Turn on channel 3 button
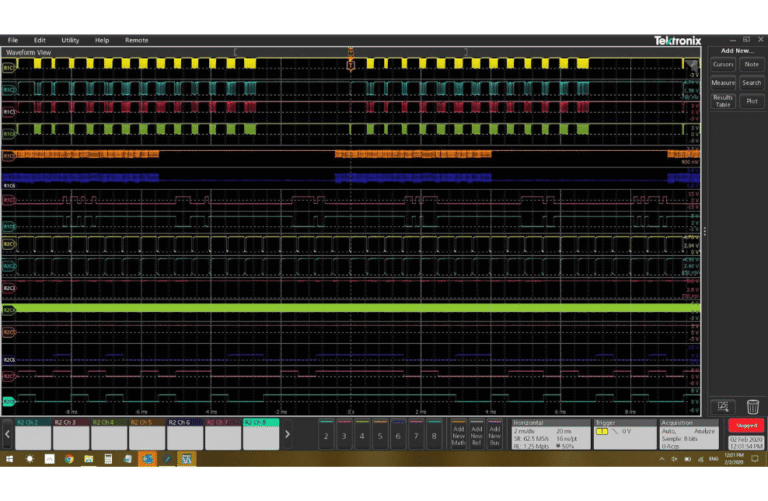 pos(344,434)
